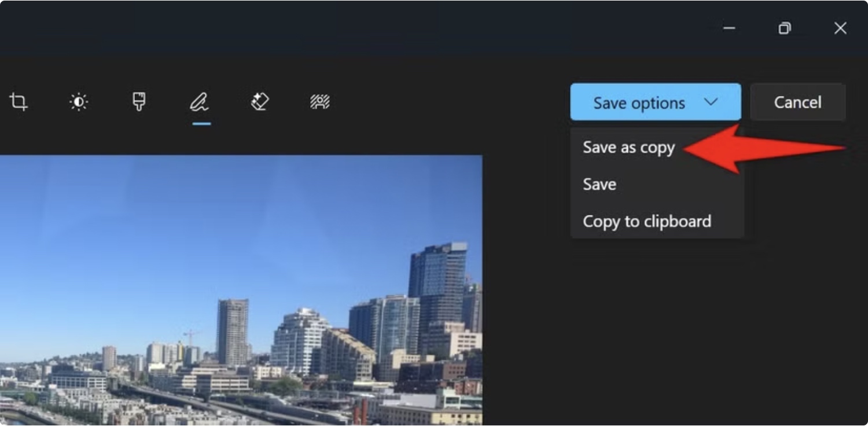Collapse the Save options dropdown
Image resolution: width=868 pixels, height=426 pixels.
(x=656, y=102)
